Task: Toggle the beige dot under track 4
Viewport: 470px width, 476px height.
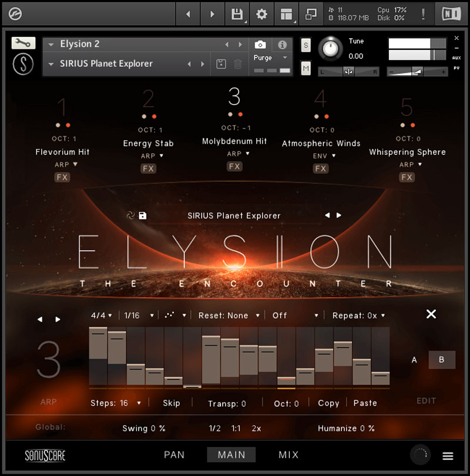Action: [x=316, y=117]
